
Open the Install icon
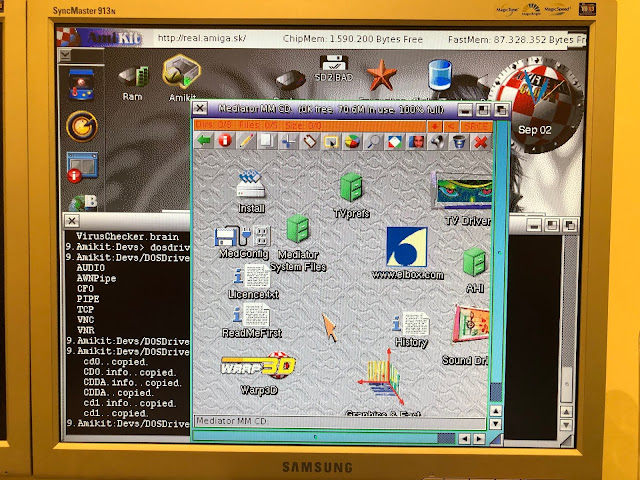click(251, 192)
